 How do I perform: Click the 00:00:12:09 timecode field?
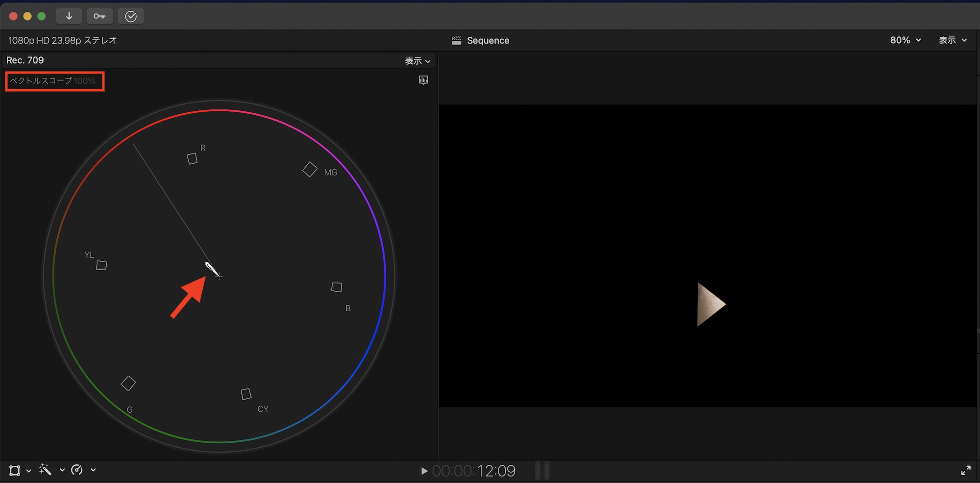[473, 471]
